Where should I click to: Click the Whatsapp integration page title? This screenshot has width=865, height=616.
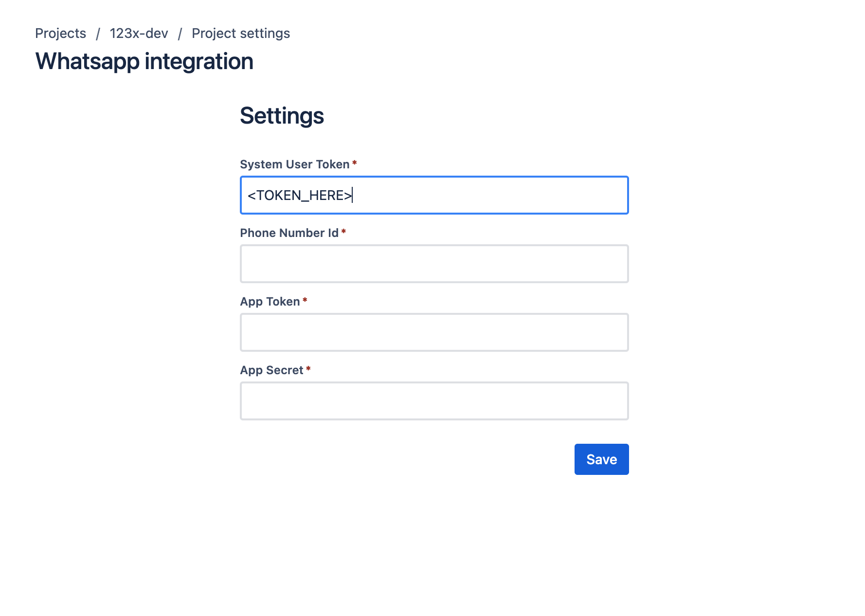pos(144,61)
